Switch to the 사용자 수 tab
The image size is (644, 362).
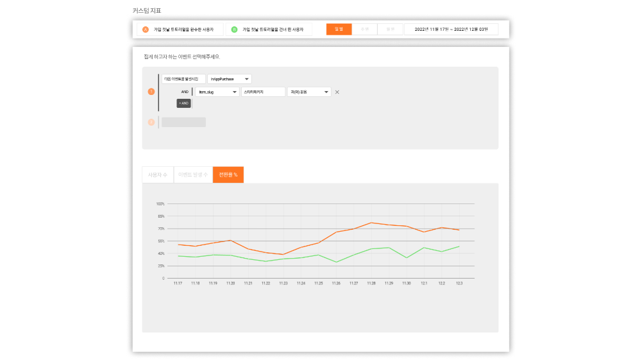click(x=158, y=175)
